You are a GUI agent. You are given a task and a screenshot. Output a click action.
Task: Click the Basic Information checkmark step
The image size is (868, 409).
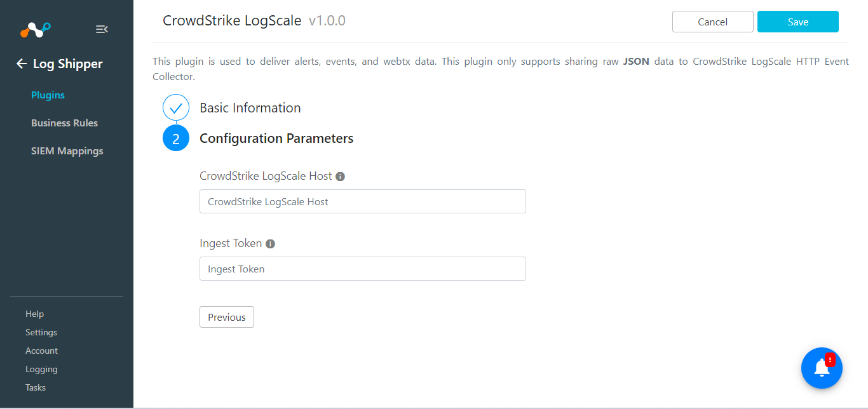(176, 108)
